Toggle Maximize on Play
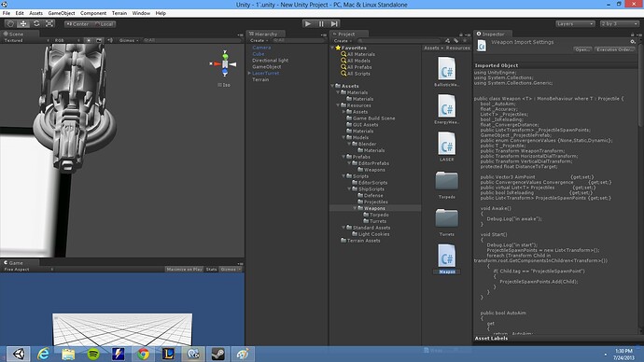644x362 pixels. pos(185,270)
